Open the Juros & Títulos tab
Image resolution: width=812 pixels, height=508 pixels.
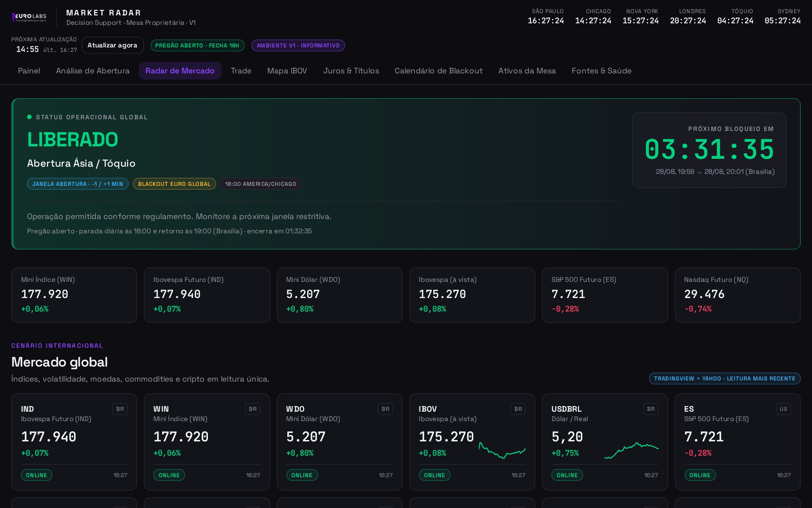coord(351,71)
